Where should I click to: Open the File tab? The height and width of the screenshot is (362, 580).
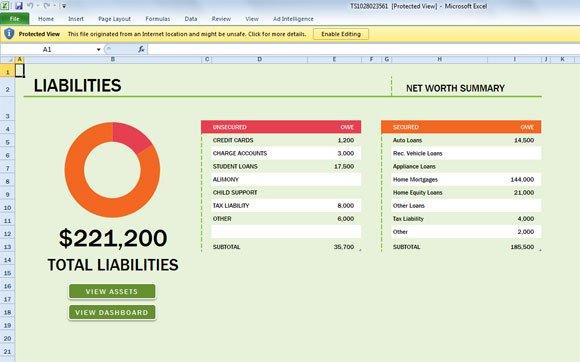14,19
